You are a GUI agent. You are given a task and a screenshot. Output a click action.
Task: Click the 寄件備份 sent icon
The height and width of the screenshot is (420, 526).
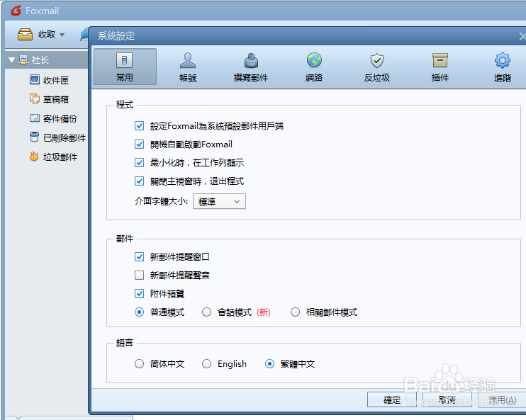coord(34,118)
